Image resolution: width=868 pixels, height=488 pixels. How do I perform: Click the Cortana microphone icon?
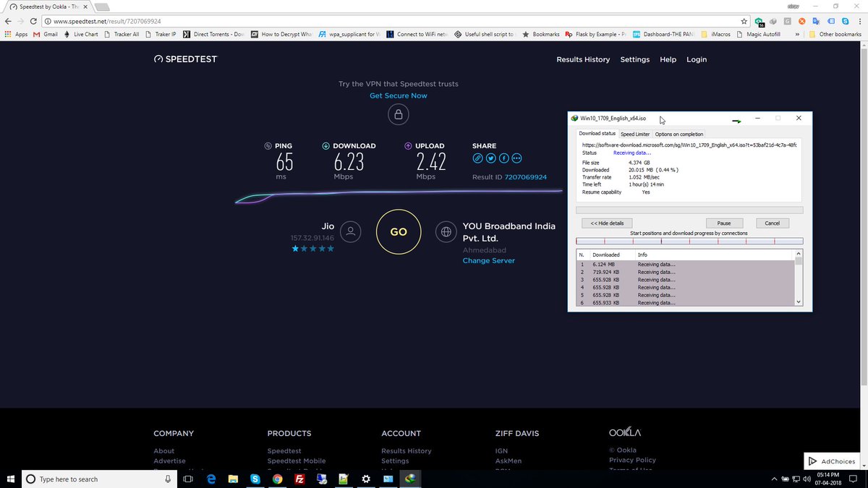point(168,479)
